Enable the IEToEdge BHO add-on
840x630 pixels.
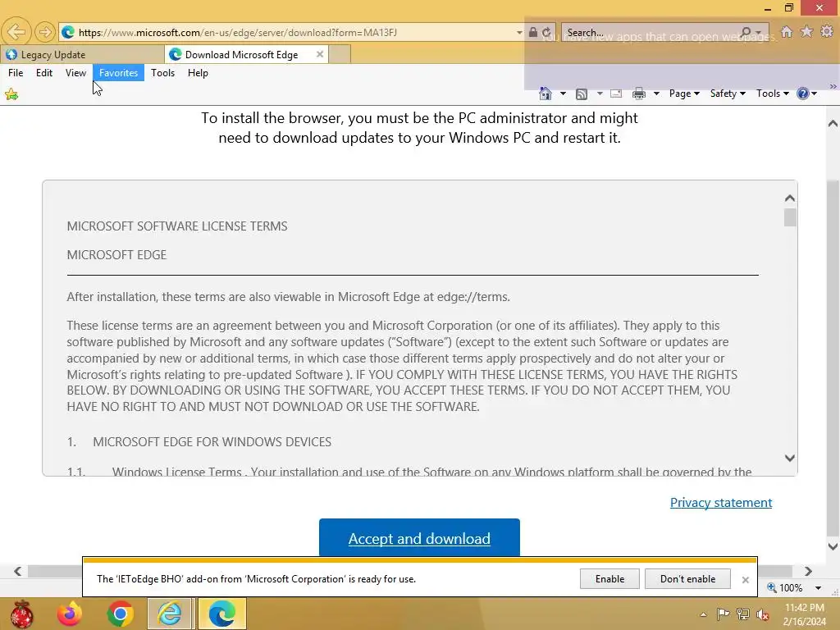[x=609, y=579]
